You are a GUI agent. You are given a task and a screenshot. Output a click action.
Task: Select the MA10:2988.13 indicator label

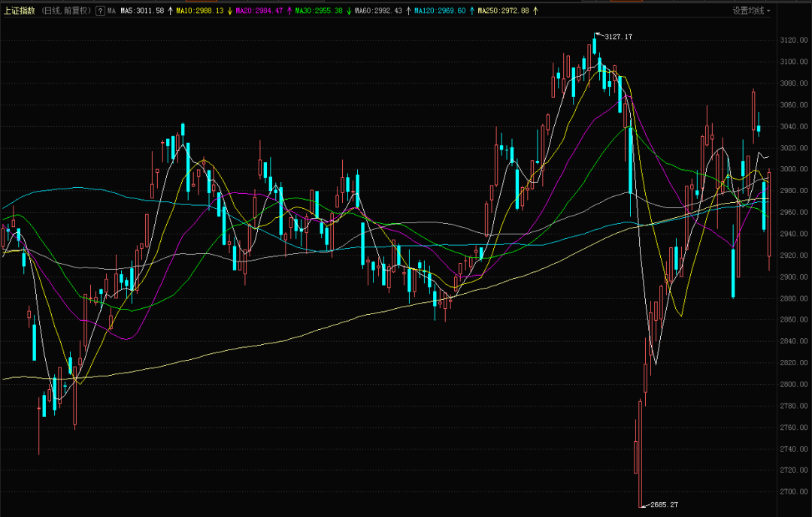(x=200, y=11)
